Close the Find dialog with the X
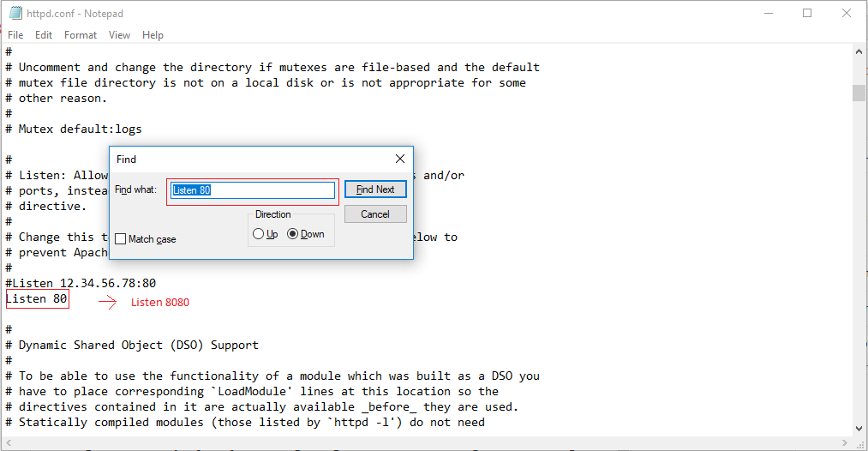This screenshot has height=451, width=868. tap(399, 159)
